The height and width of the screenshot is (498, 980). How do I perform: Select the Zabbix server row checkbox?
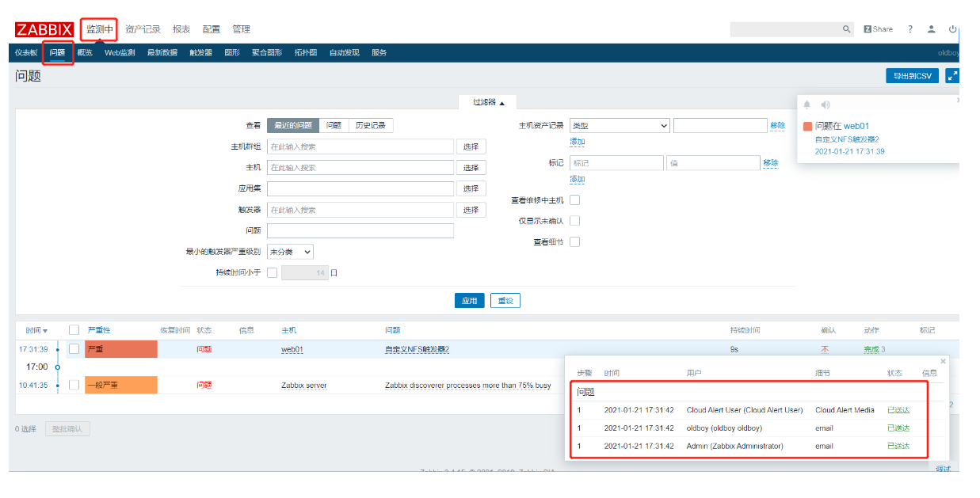(x=74, y=386)
